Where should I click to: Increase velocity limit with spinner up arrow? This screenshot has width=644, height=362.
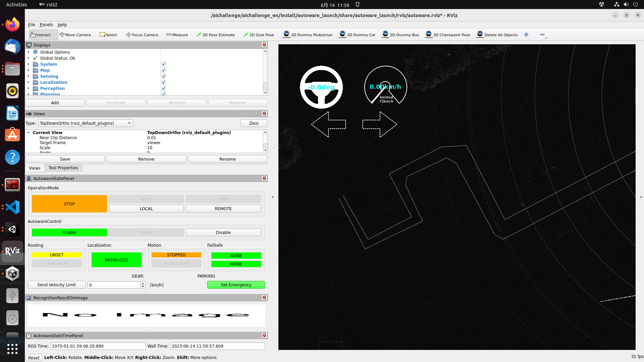(143, 283)
